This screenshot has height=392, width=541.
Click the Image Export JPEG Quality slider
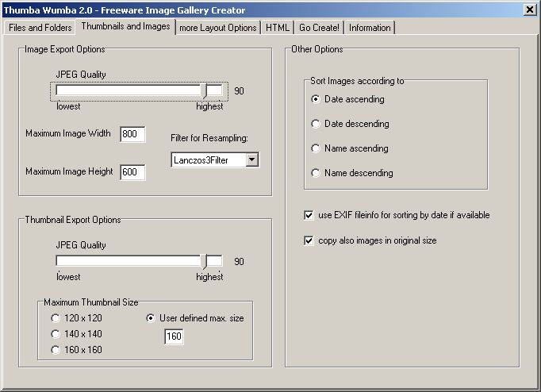pyautogui.click(x=140, y=90)
